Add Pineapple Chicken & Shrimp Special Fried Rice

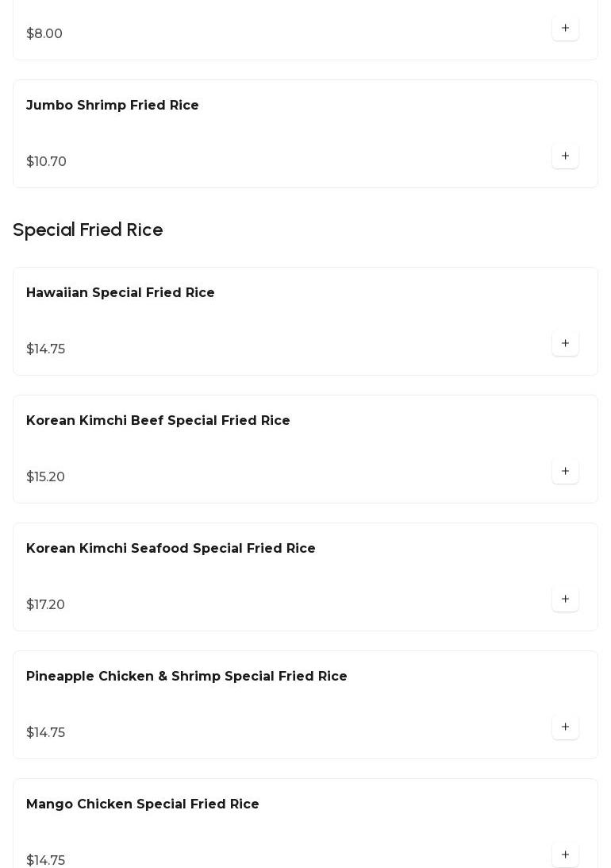[x=565, y=727]
